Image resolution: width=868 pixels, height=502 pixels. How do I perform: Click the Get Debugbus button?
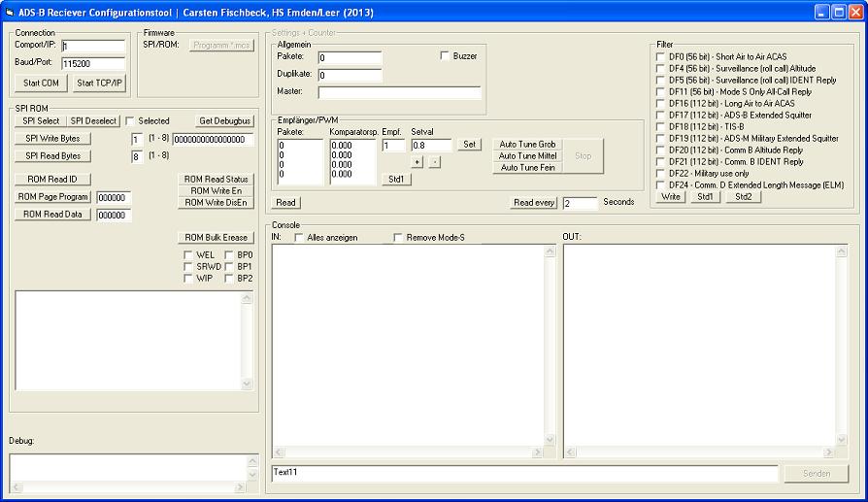pyautogui.click(x=224, y=120)
